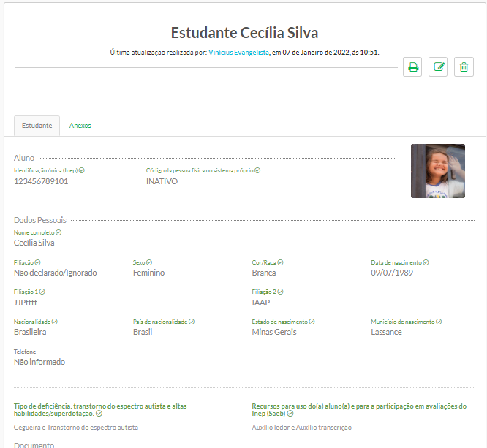487x448 pixels.
Task: Open Vinícius Evangelista user link
Action: tap(238, 53)
